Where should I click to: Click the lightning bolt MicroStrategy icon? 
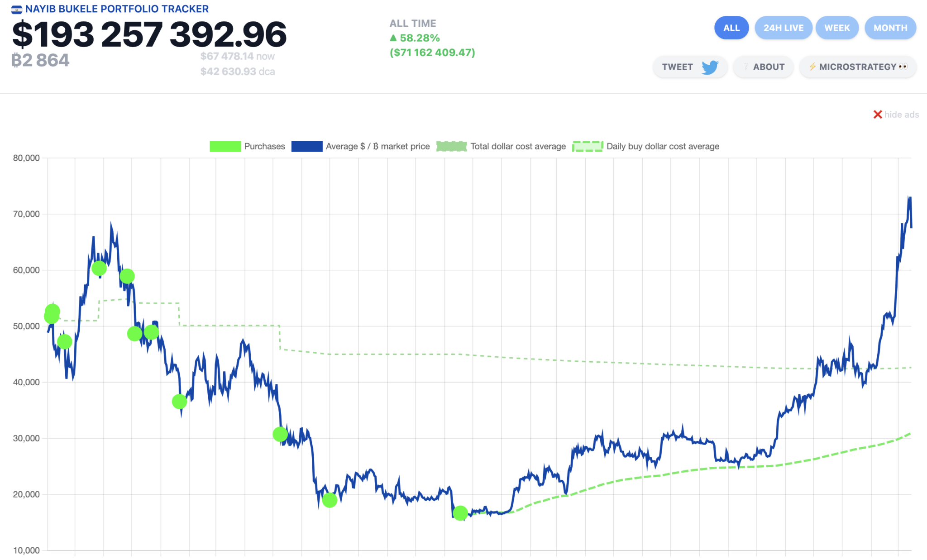tap(812, 67)
